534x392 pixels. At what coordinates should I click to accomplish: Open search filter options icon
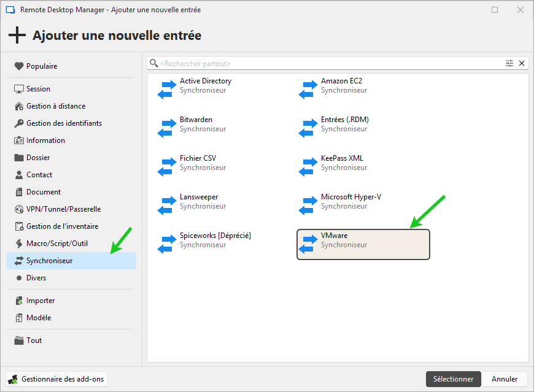point(509,63)
